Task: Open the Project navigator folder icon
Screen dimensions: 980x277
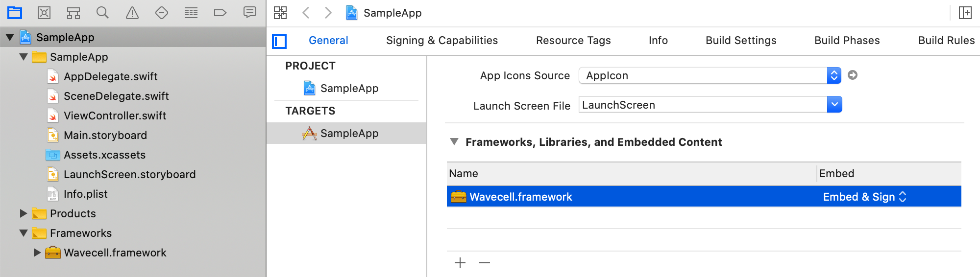Action: pyautogui.click(x=15, y=13)
